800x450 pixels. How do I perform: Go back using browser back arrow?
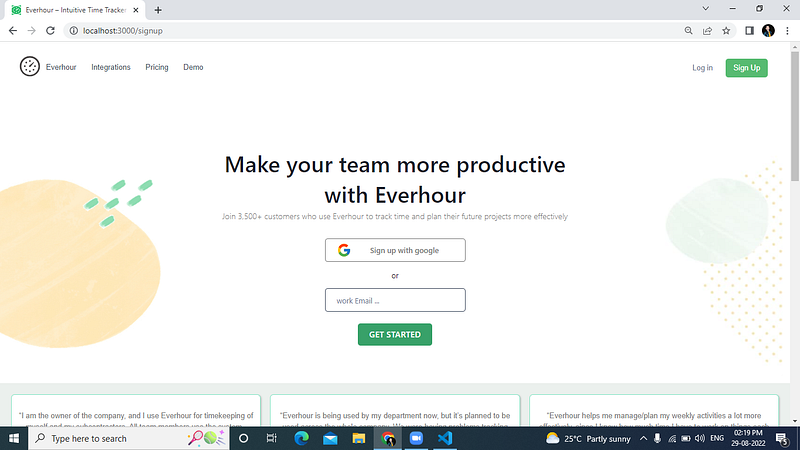click(13, 31)
